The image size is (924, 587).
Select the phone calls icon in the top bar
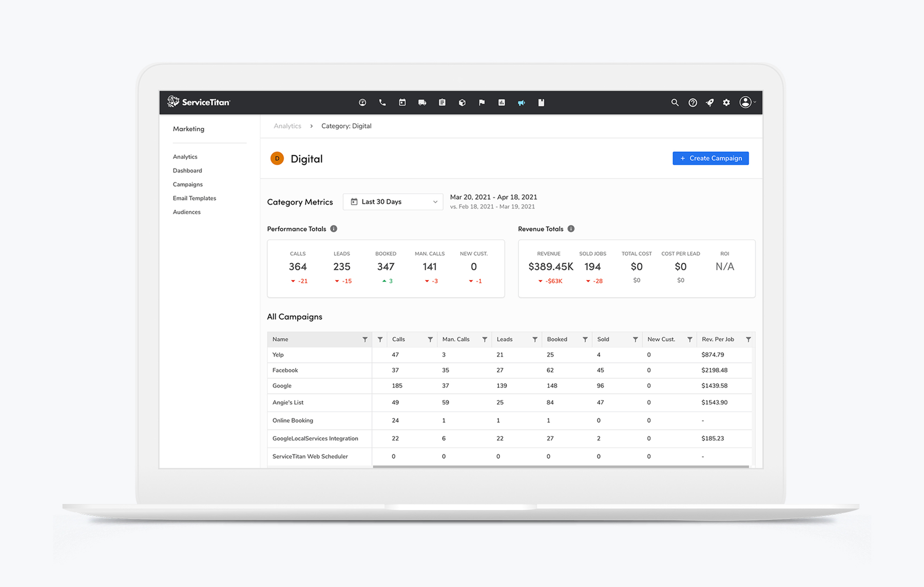pos(382,103)
